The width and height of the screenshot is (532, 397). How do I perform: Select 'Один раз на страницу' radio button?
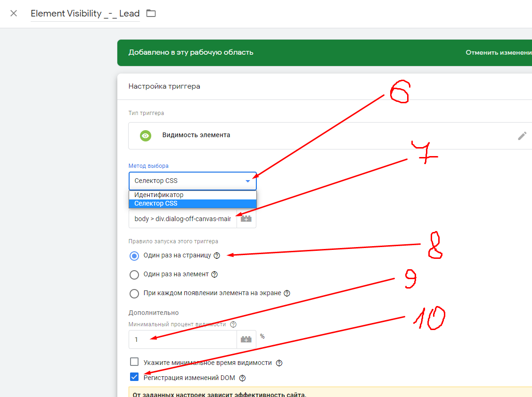(x=134, y=256)
